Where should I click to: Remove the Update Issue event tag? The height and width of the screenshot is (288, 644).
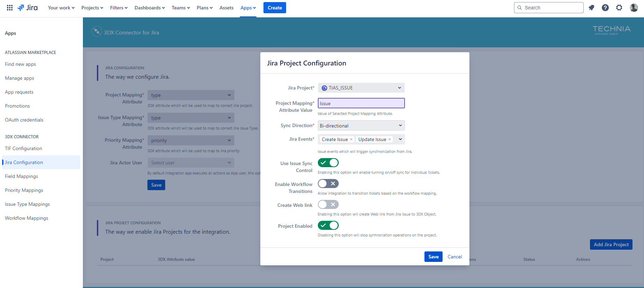(x=390, y=139)
